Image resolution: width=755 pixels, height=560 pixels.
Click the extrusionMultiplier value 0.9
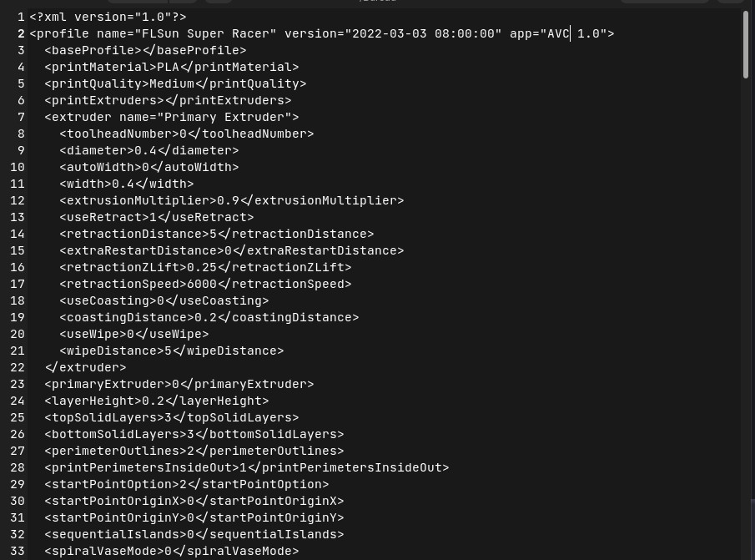(x=228, y=200)
